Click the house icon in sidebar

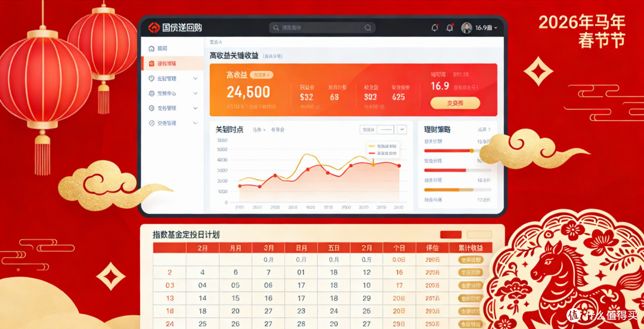tap(151, 48)
